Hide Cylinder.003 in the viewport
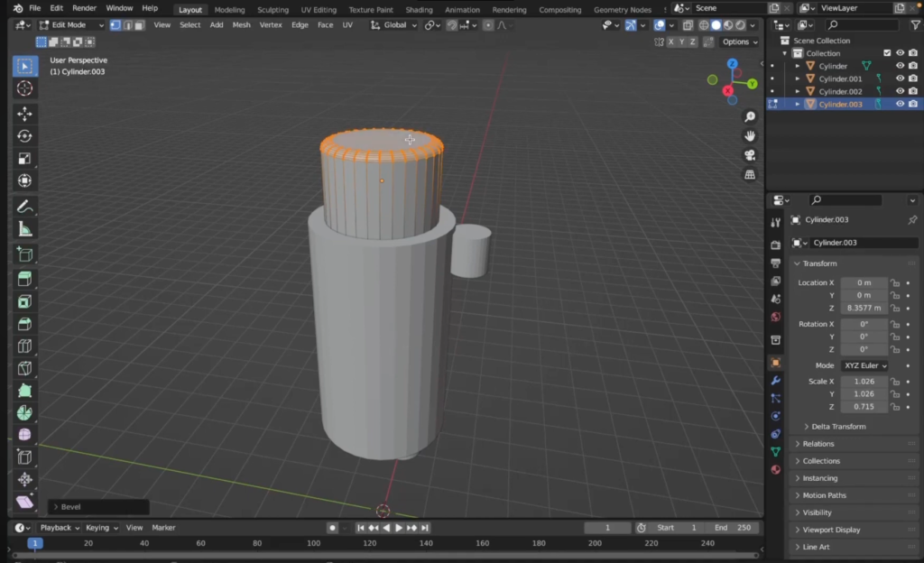 coord(900,104)
